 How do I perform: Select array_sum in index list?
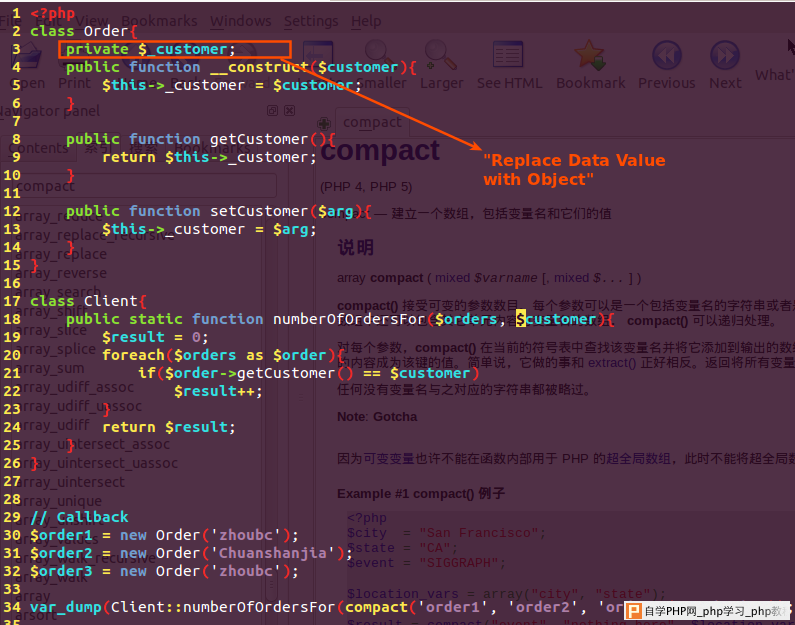[50, 369]
